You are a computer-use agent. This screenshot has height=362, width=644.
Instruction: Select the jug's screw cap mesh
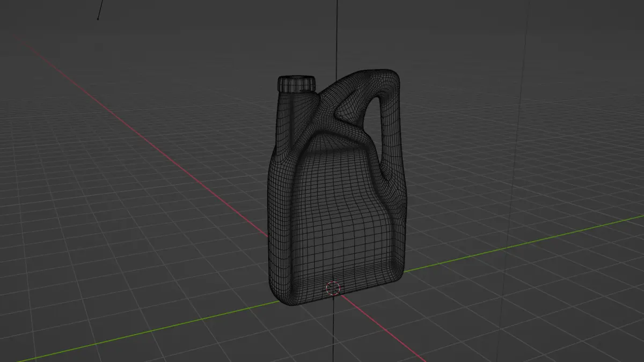pos(296,84)
